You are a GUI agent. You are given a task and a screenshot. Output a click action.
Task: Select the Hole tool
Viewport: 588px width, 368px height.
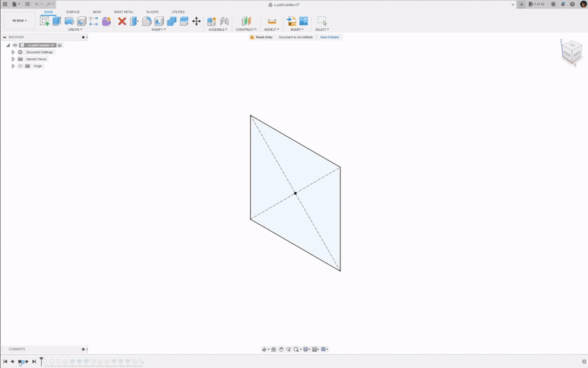tap(82, 21)
